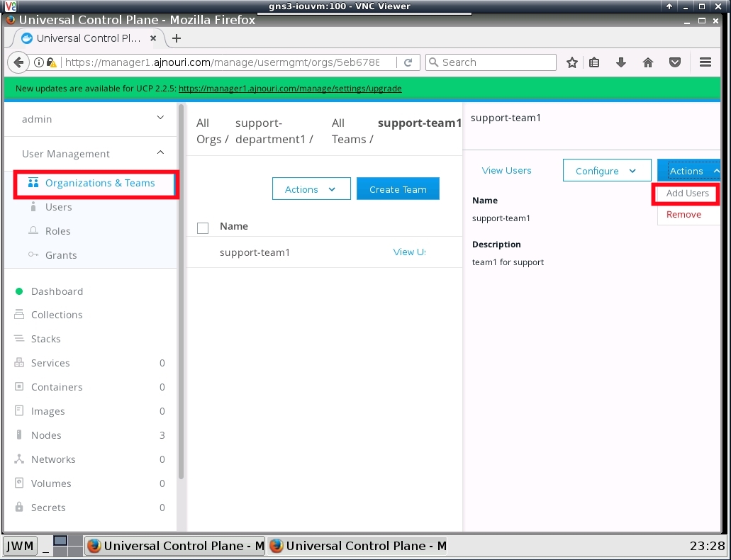Open the Grants page in sidebar
Viewport: 731px width, 560px height.
pos(61,255)
